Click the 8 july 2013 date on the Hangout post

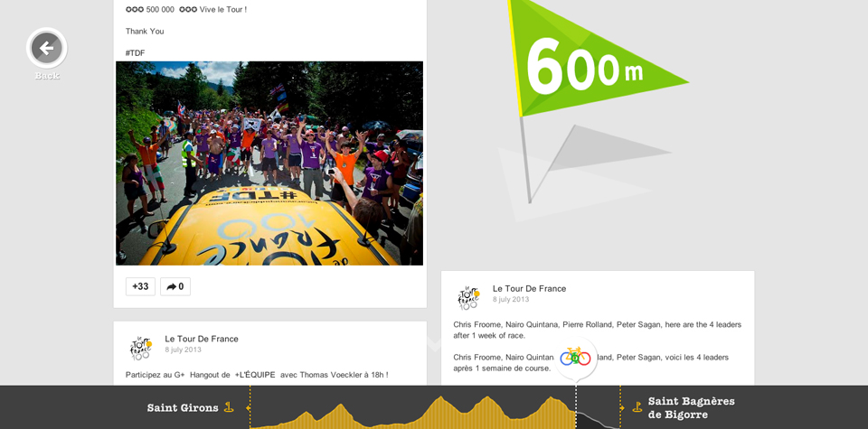point(183,350)
